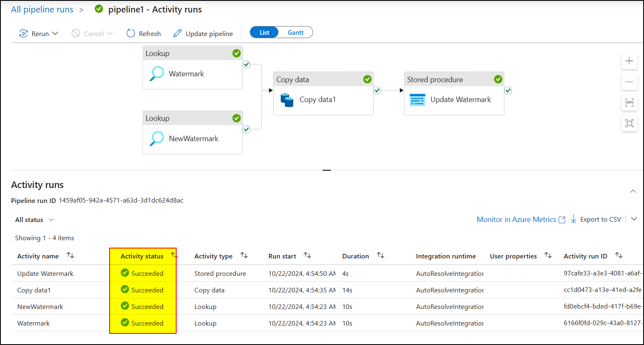Collapse the Activity runs panel chevron

point(633,191)
